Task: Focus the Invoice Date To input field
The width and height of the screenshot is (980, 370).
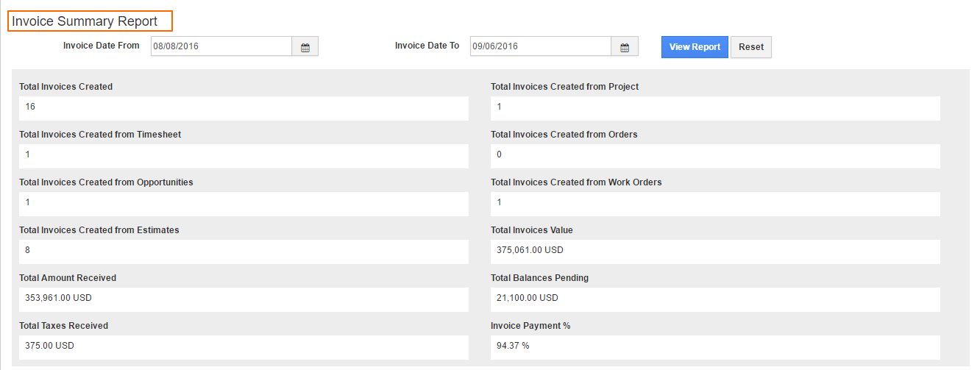Action: (x=540, y=46)
